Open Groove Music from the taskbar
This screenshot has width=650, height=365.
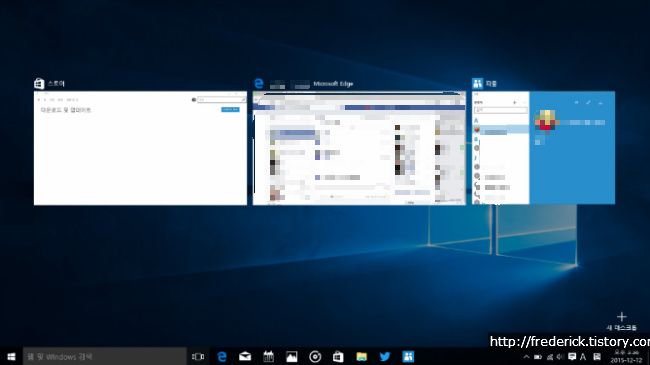[x=315, y=357]
